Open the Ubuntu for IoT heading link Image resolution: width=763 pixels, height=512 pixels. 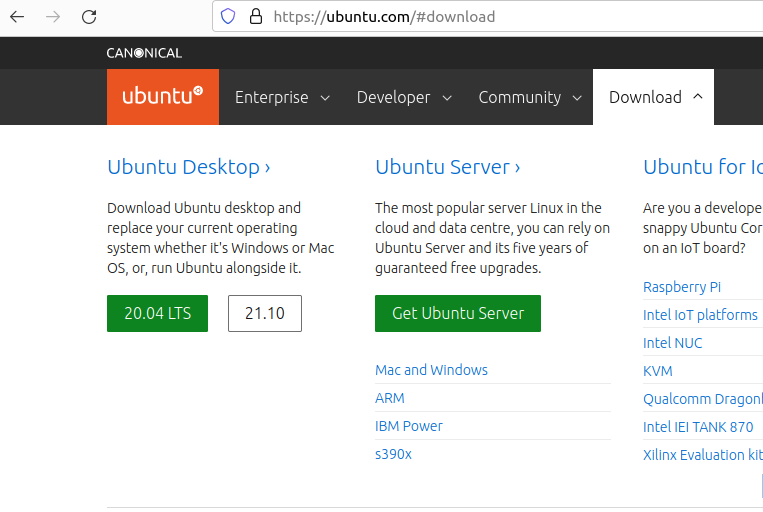click(703, 167)
